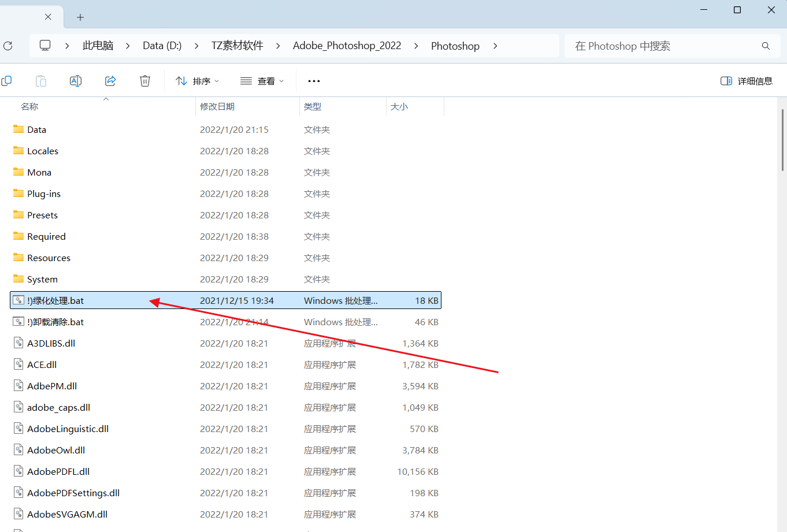Click the refresh icon beside the address bar
The width and height of the screenshot is (787, 532).
point(8,46)
